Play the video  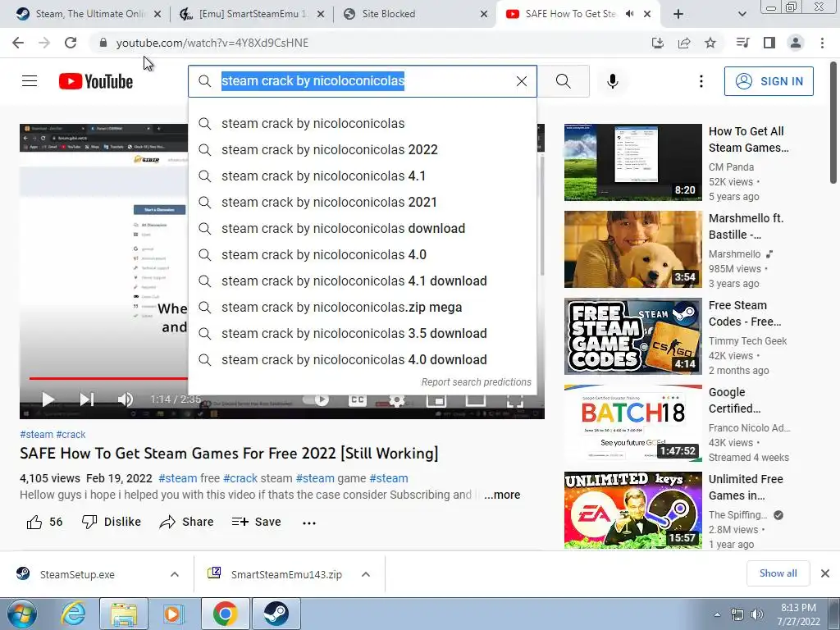tap(48, 399)
